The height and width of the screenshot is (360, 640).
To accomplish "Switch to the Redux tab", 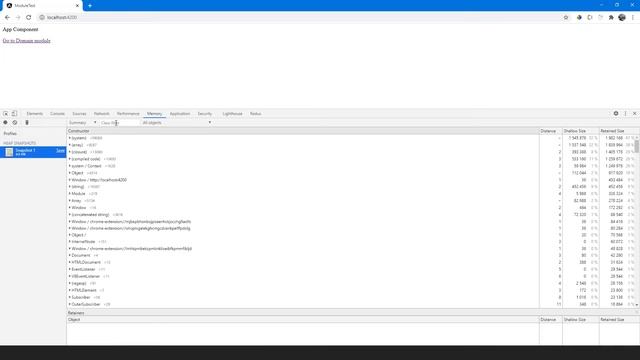I will [256, 113].
